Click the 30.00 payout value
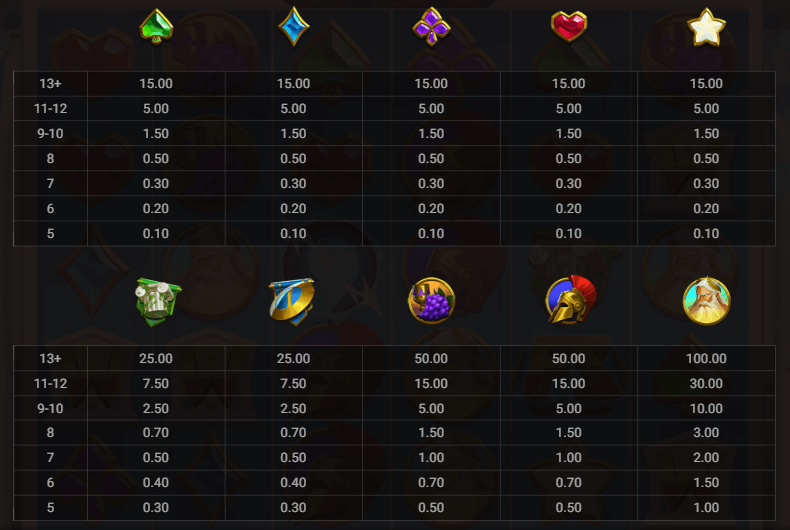The height and width of the screenshot is (530, 790). pos(706,383)
